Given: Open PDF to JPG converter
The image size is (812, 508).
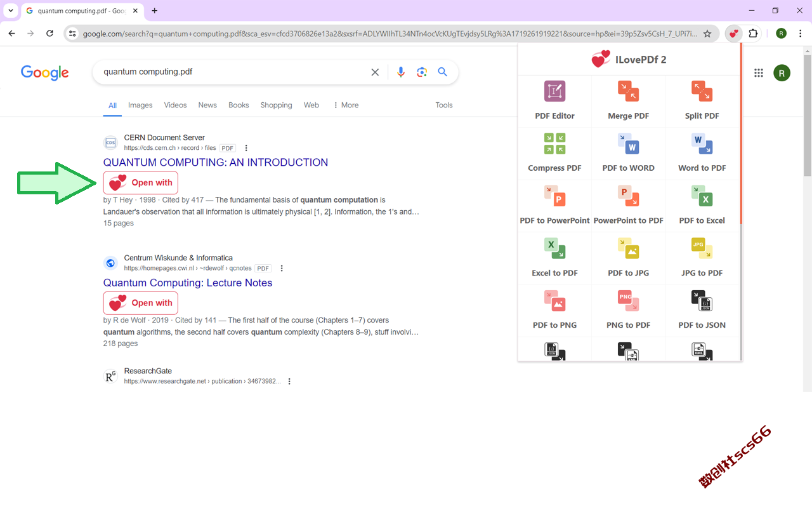Looking at the screenshot, I should 628,258.
